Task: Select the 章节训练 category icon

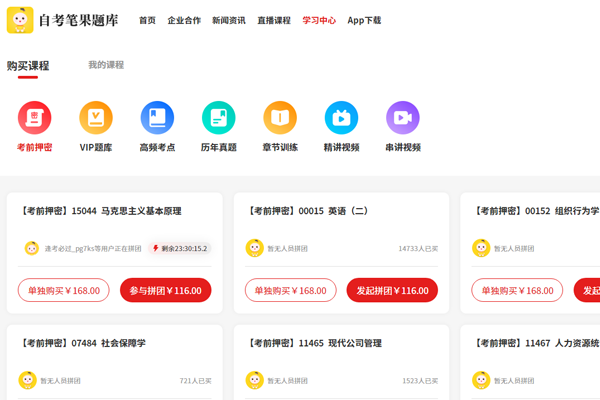Action: (x=280, y=118)
